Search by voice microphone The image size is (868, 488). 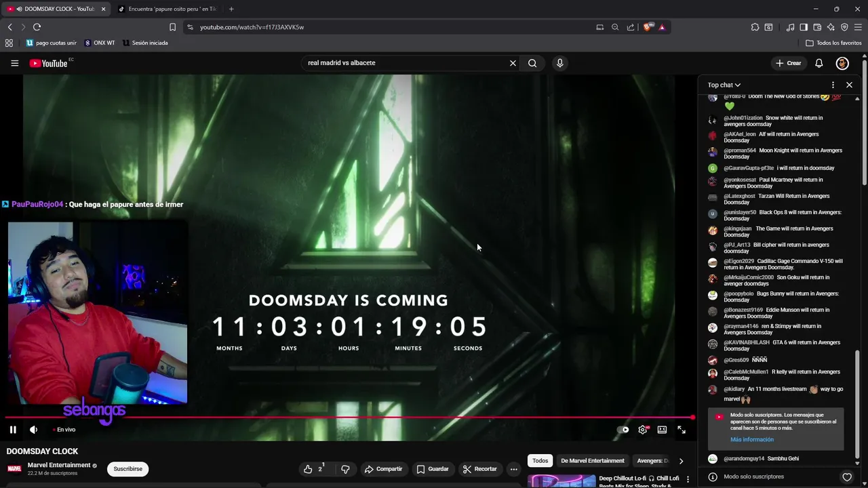tap(559, 63)
